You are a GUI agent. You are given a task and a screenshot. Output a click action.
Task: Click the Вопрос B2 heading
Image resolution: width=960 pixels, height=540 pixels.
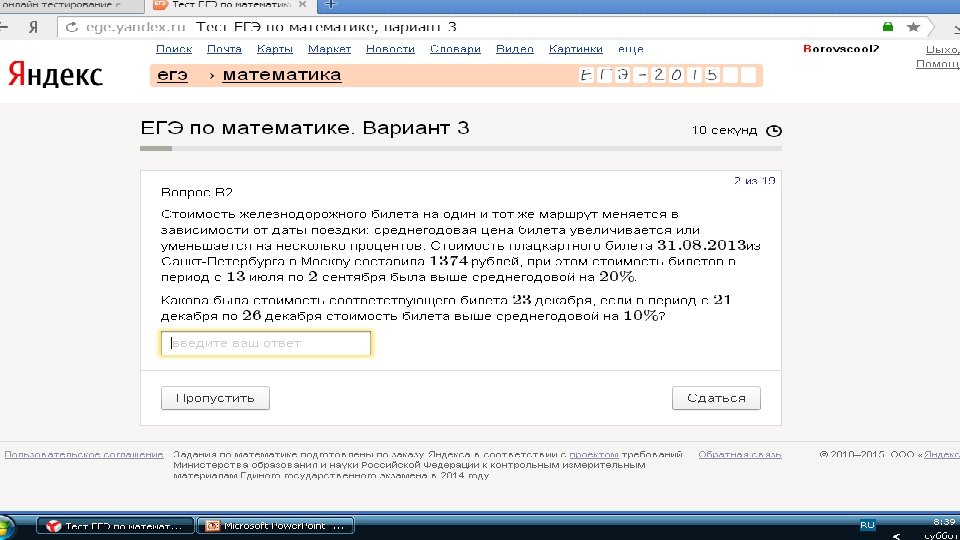pos(197,192)
